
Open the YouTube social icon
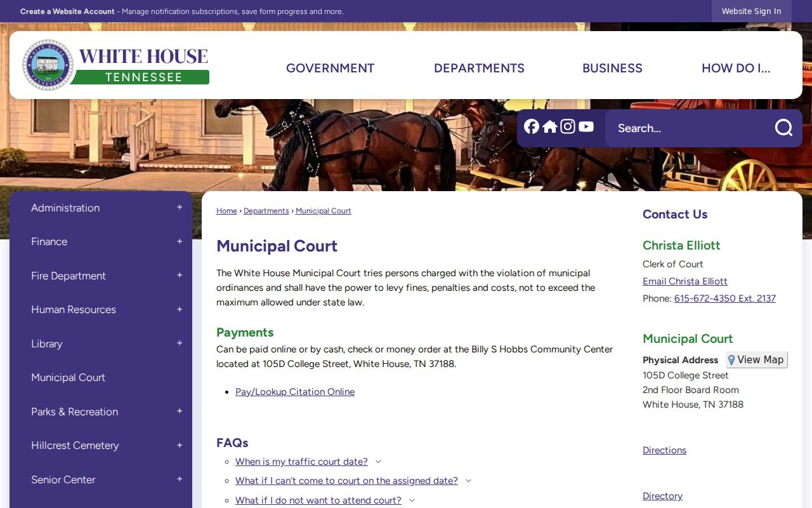coord(586,126)
